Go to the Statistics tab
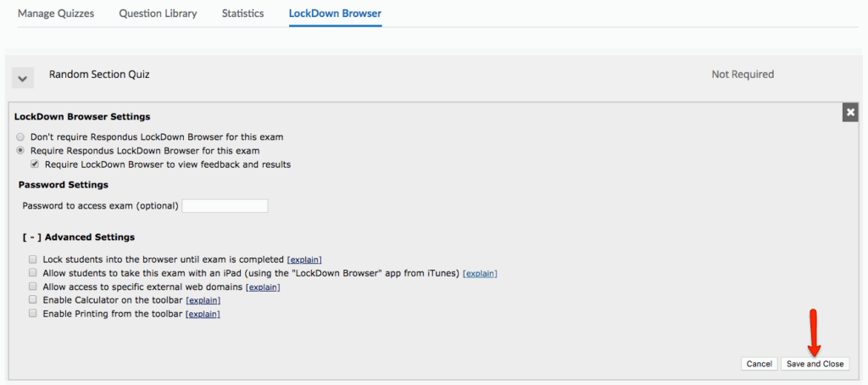868x385 pixels. tap(242, 14)
